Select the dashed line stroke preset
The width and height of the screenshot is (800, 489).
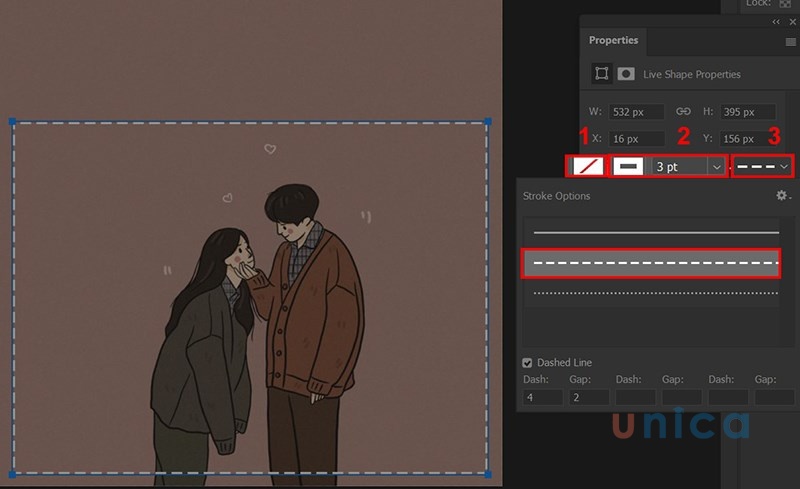652,263
